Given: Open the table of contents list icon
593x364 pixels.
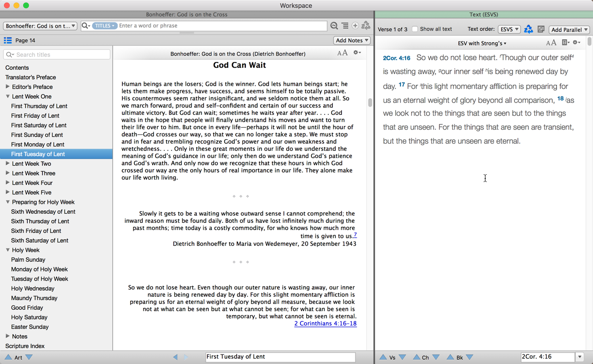Looking at the screenshot, I should (x=8, y=40).
